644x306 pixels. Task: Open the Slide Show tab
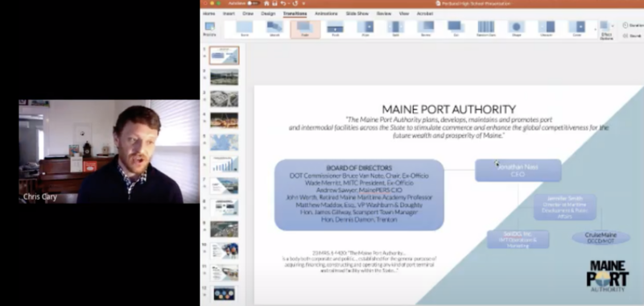pyautogui.click(x=357, y=14)
